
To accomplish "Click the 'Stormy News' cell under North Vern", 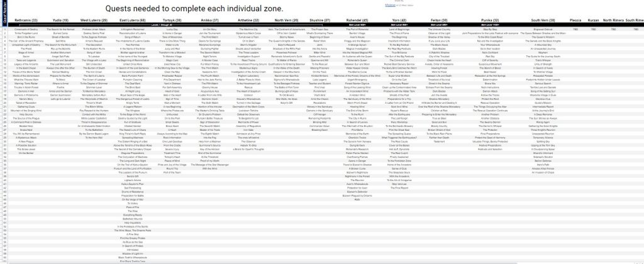I will [287, 37].
